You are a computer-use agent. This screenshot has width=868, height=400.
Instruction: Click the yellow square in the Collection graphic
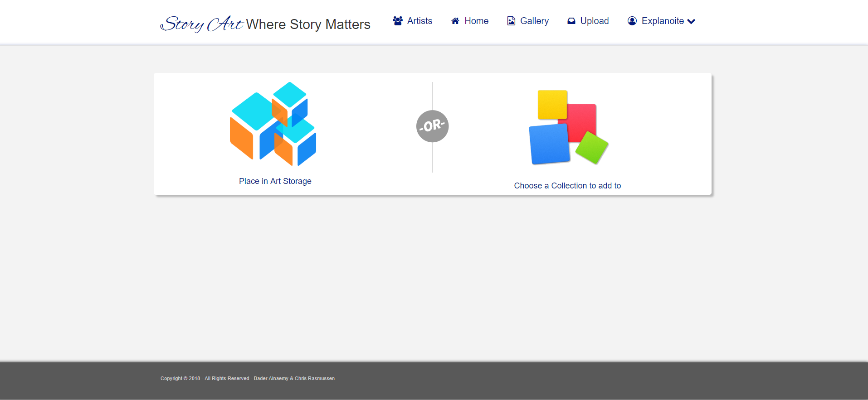tap(551, 104)
